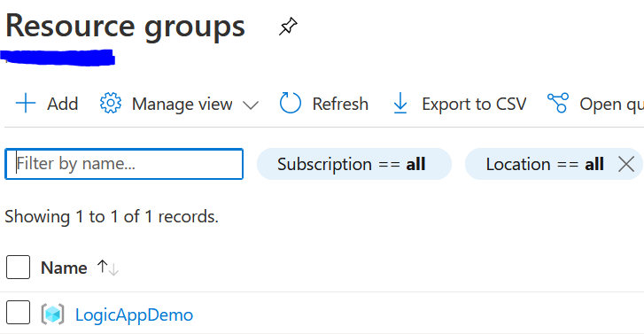Click the Add plus icon
The image size is (644, 334).
26,103
